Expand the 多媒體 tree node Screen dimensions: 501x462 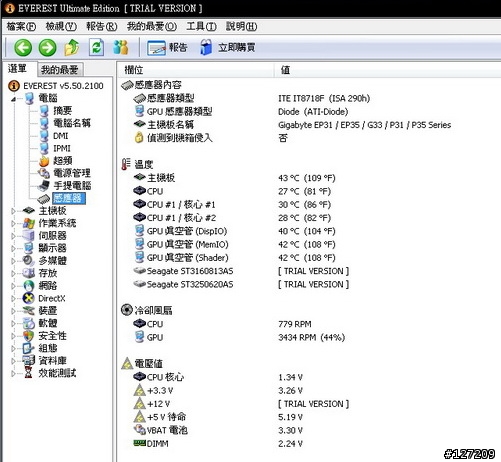click(x=13, y=261)
